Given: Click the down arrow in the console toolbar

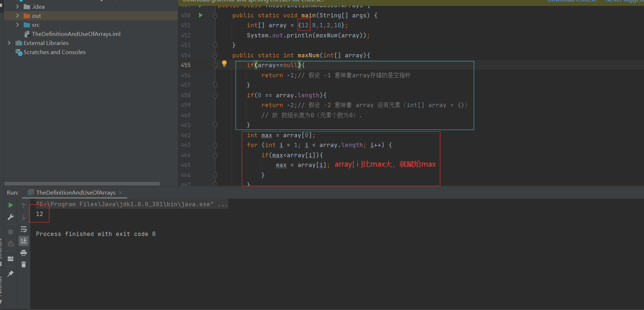Looking at the screenshot, I should [24, 217].
